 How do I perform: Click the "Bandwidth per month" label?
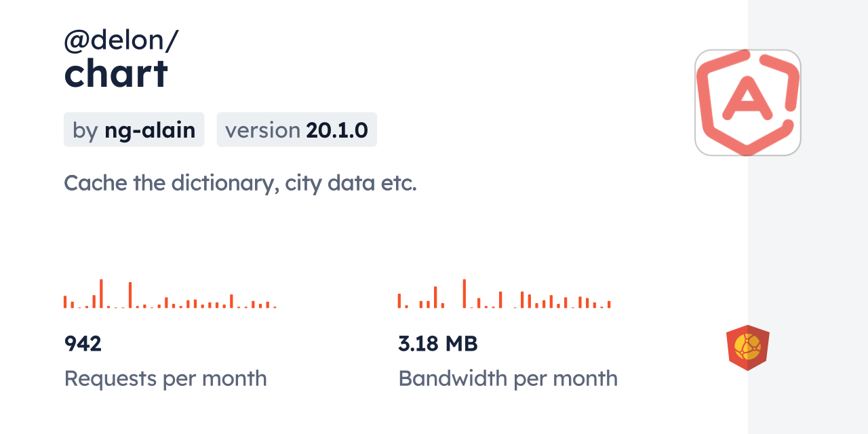point(507,378)
